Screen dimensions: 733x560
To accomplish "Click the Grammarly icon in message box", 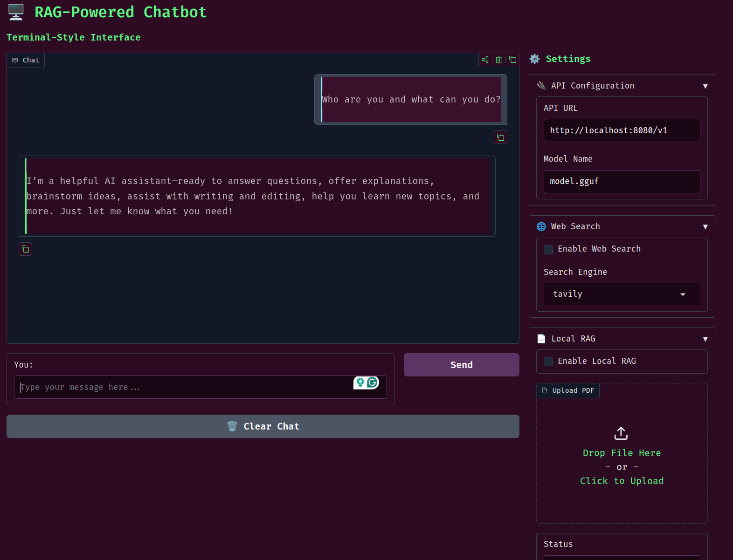I will click(372, 382).
